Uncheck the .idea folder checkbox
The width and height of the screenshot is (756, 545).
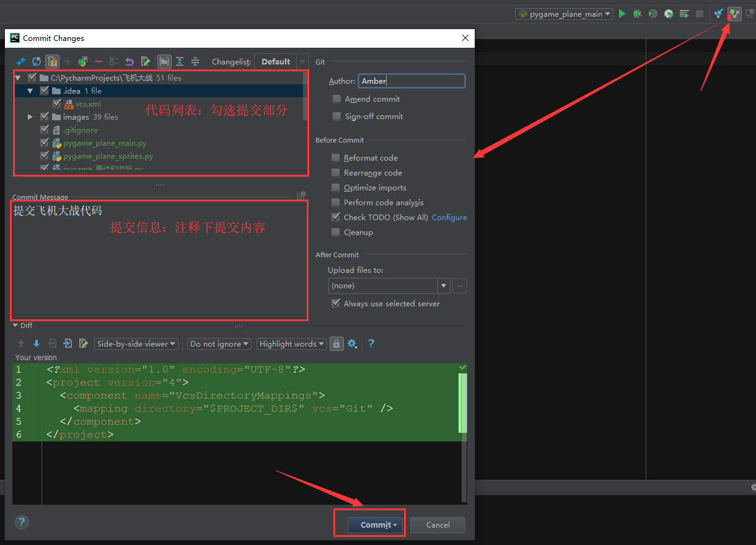44,91
